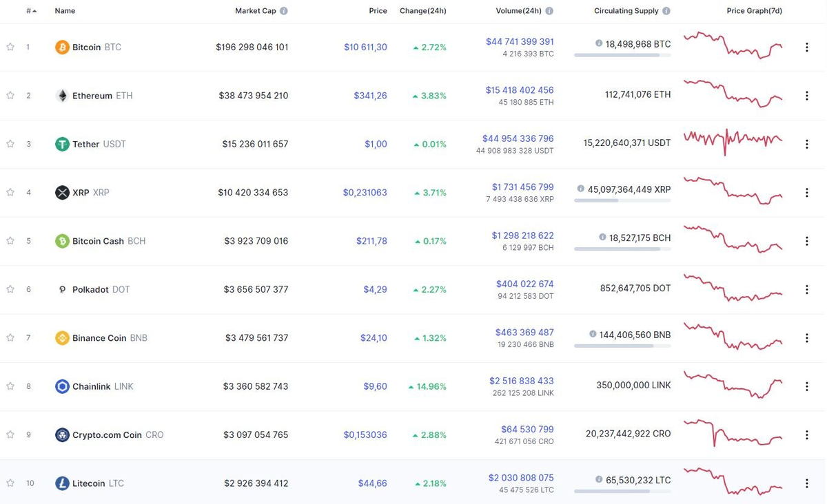
Task: Star Bitcoin to add to watchlist
Action: [10, 47]
